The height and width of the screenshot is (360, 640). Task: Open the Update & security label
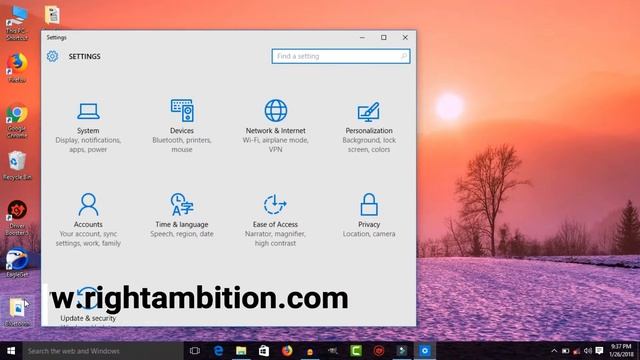[88, 318]
